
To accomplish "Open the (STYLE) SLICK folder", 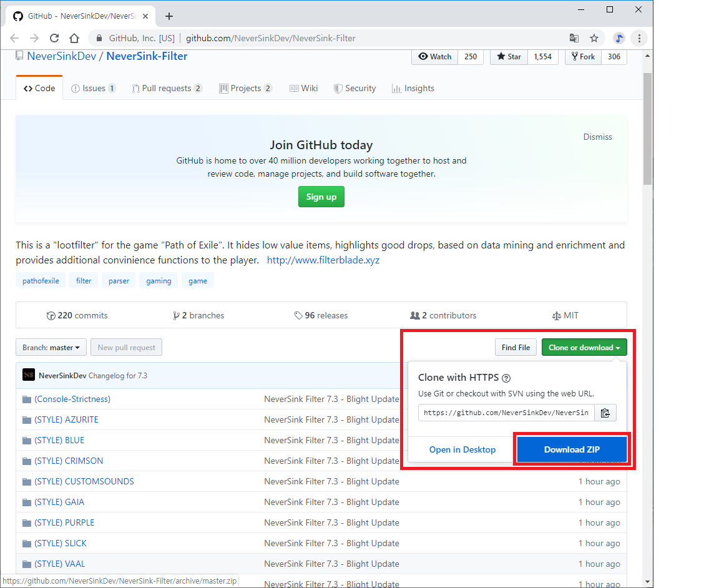I will click(61, 544).
